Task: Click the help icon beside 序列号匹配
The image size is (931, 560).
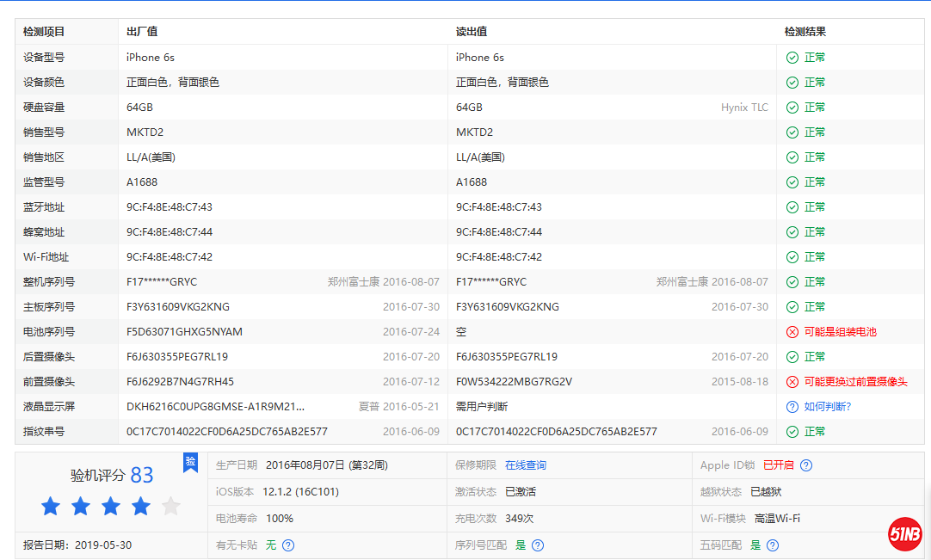Action: (538, 545)
